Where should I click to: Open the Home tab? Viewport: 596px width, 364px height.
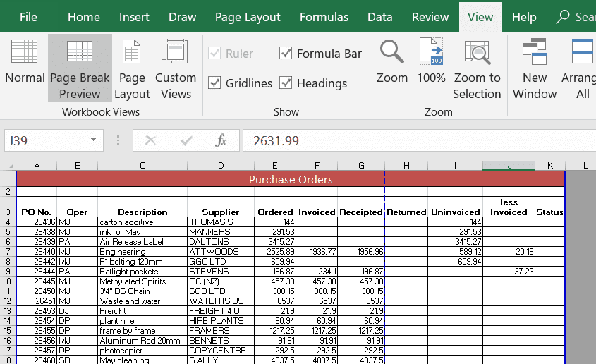pyautogui.click(x=84, y=17)
